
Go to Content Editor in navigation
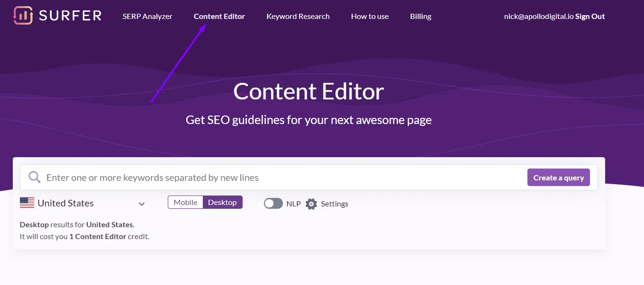click(219, 17)
